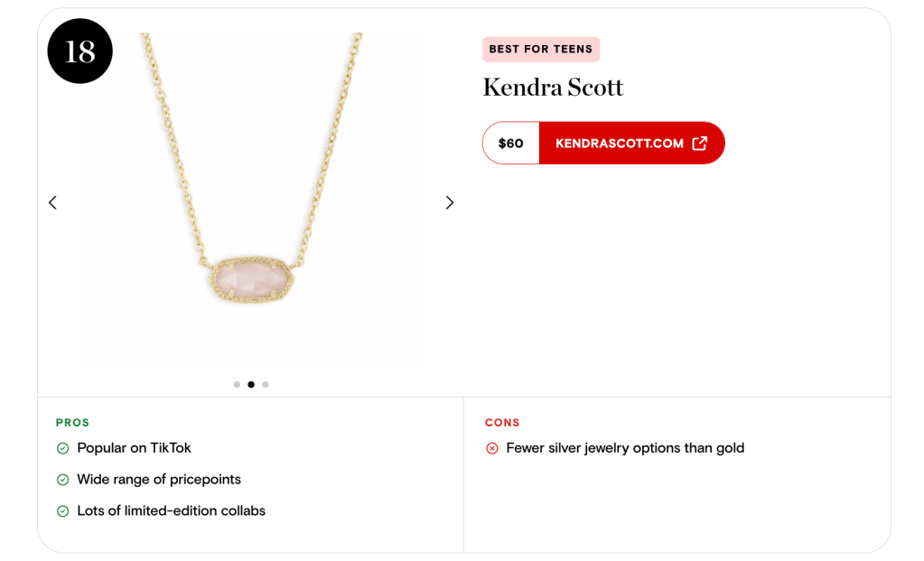Click the Best for Teens badge

point(541,50)
